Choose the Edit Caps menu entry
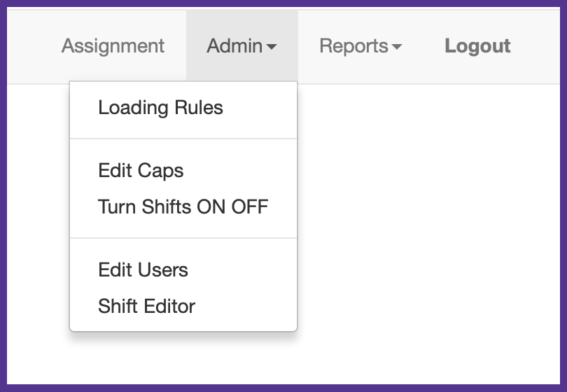 [141, 171]
